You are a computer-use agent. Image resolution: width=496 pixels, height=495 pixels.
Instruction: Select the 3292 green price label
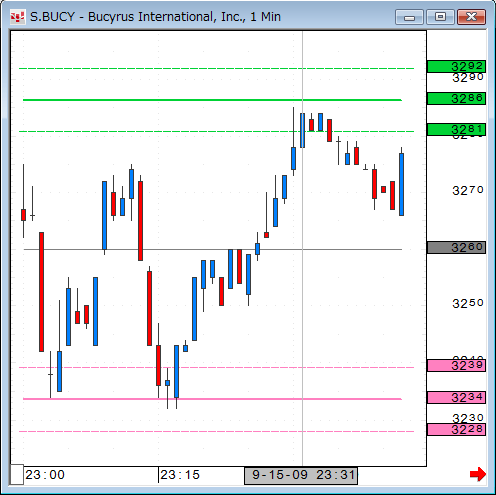(x=456, y=66)
